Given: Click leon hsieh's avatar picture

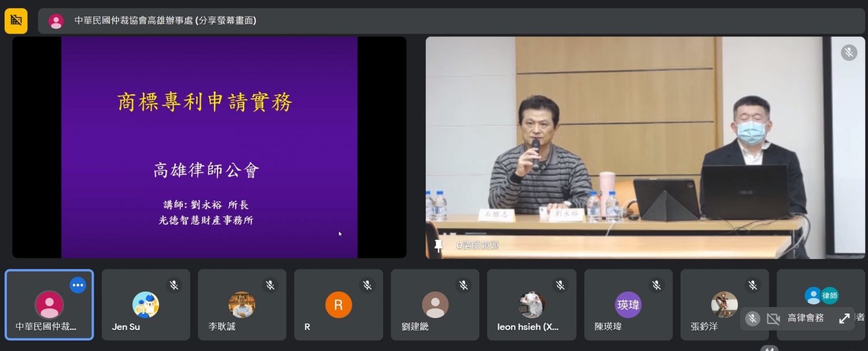Looking at the screenshot, I should click(x=531, y=305).
